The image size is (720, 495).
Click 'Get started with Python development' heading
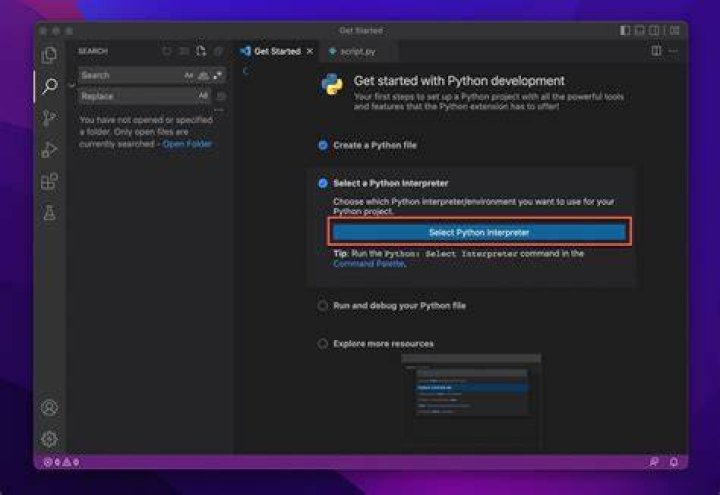[459, 81]
